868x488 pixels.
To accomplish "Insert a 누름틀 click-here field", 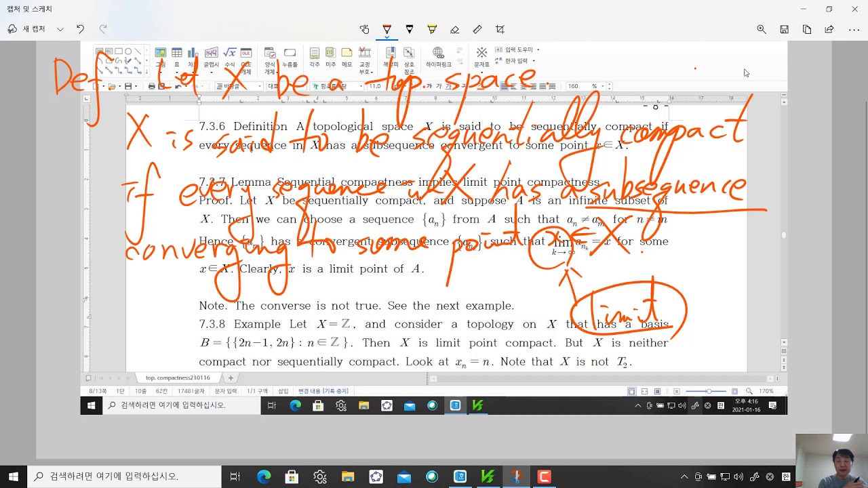I will click(290, 58).
